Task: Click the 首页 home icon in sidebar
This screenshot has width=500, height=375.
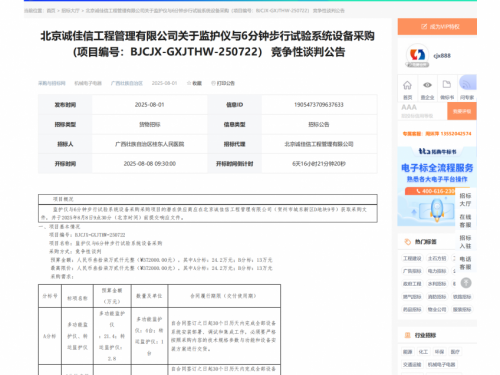Action: tap(407, 85)
